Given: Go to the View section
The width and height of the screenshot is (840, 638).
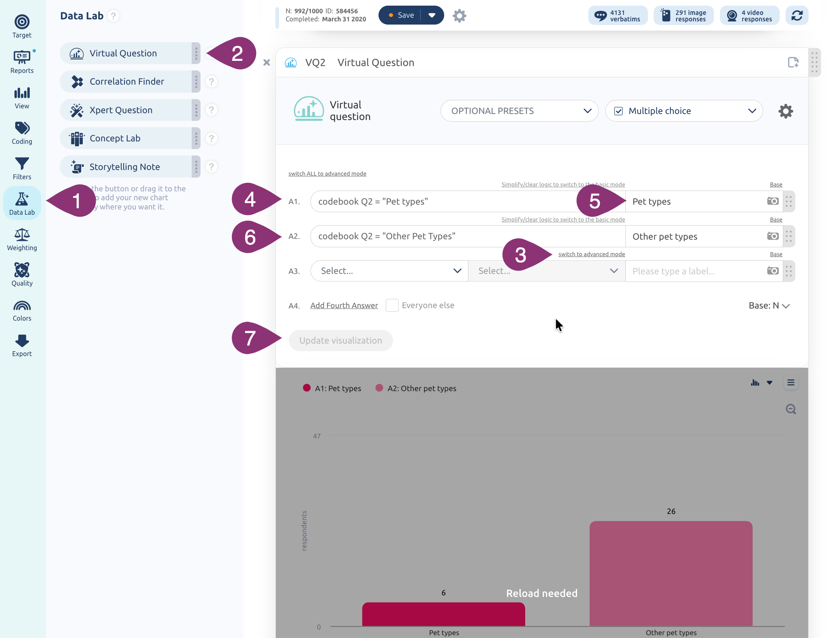Looking at the screenshot, I should click(x=22, y=98).
